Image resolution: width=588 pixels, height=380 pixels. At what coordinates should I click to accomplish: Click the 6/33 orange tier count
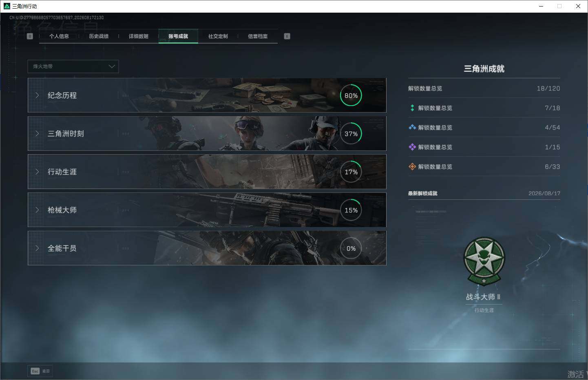(552, 167)
